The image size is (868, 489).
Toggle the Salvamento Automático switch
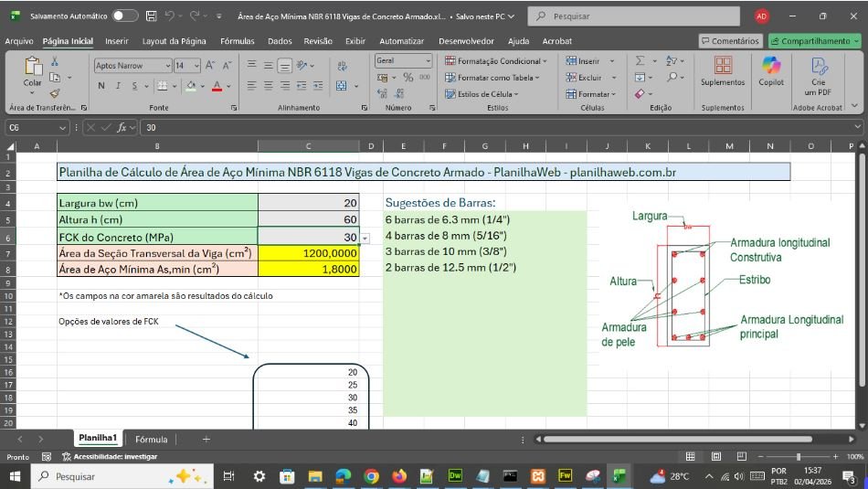coord(125,16)
